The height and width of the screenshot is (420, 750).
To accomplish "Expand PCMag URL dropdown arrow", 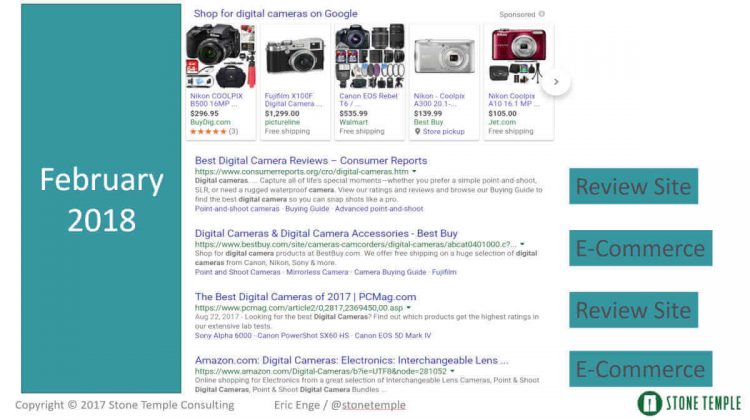I will point(408,308).
